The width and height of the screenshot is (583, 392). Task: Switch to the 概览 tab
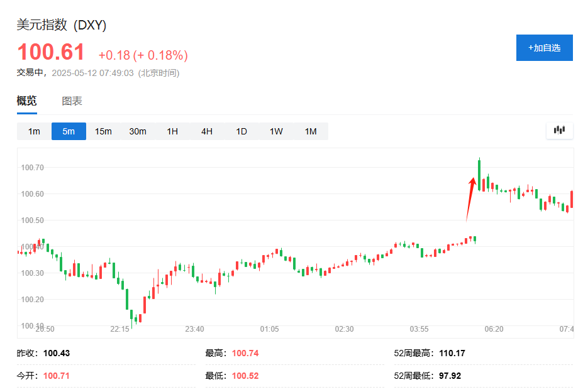[26, 101]
